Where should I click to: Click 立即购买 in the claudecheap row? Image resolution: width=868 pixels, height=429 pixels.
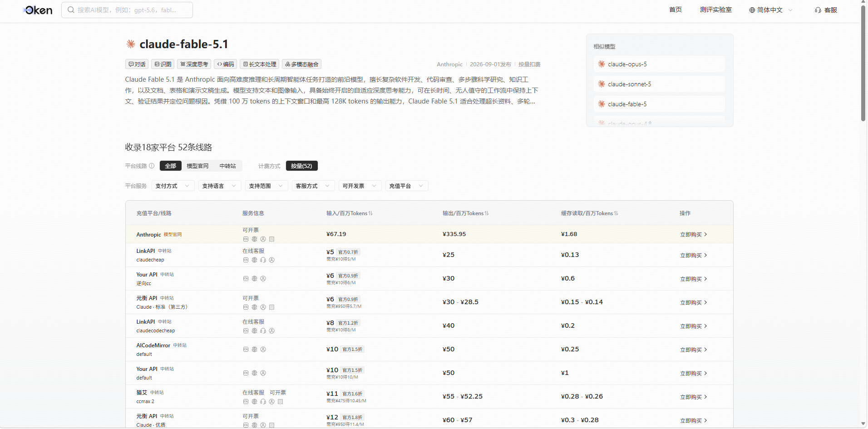[693, 256]
